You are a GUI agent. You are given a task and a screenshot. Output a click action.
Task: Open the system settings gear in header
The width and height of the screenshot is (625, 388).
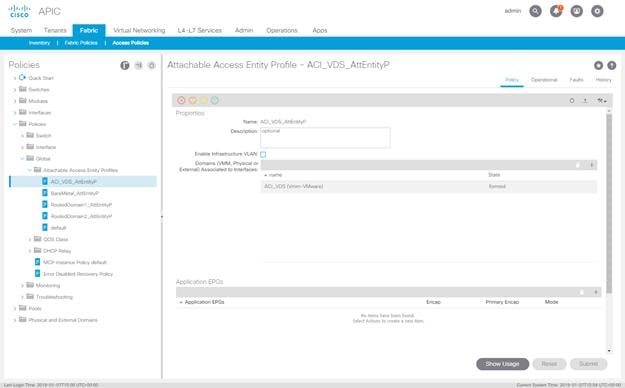597,11
